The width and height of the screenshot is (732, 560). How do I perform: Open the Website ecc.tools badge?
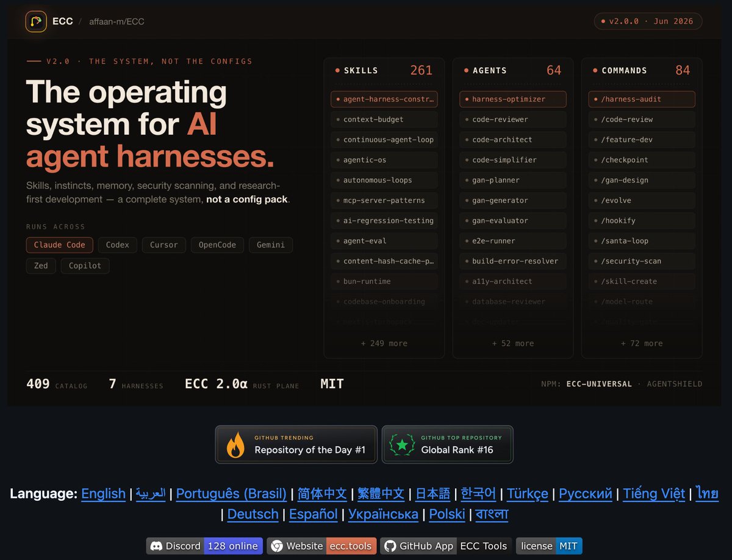click(321, 546)
